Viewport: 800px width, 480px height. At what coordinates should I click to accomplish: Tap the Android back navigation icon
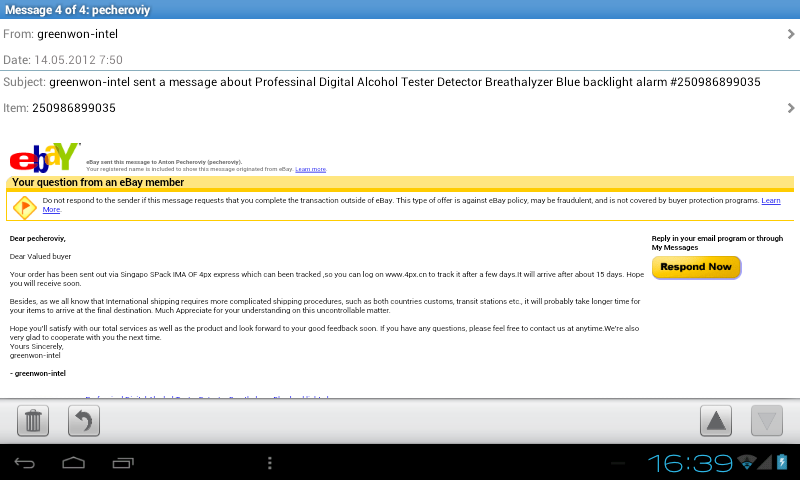(24, 463)
